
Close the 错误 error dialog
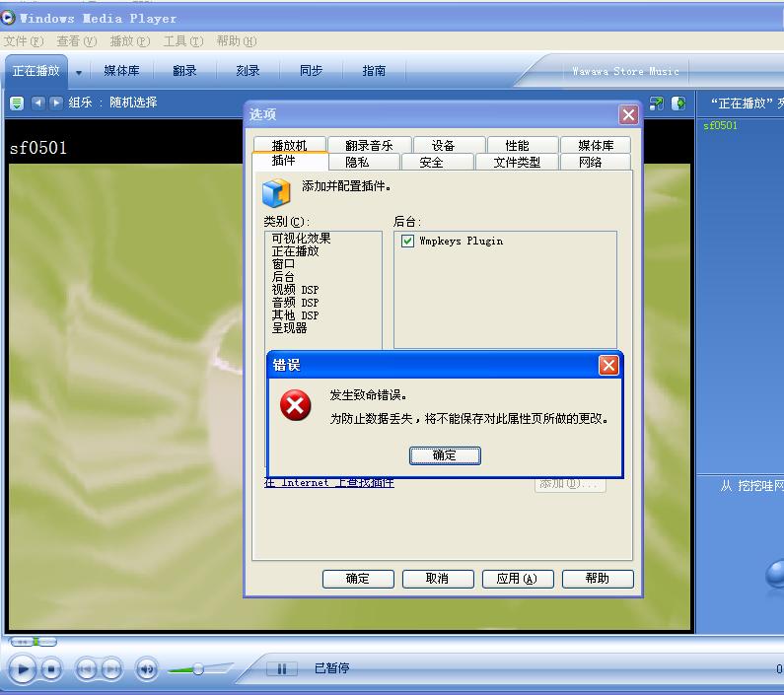(x=608, y=365)
